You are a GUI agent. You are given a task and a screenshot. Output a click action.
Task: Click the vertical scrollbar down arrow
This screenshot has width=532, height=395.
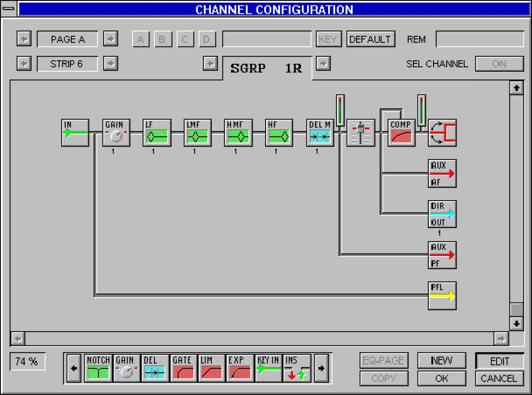coord(516,323)
